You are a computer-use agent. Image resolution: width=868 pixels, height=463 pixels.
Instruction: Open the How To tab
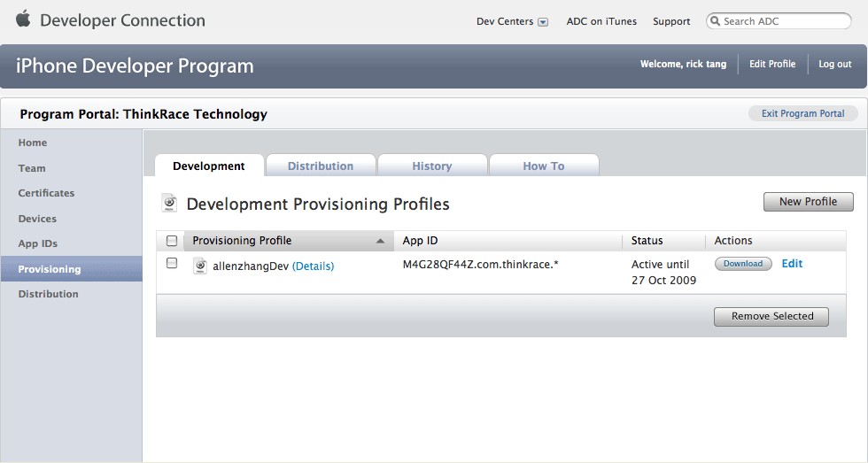544,166
